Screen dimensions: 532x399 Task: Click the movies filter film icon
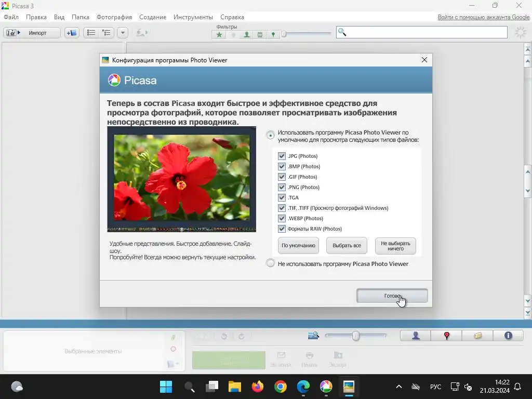point(260,35)
